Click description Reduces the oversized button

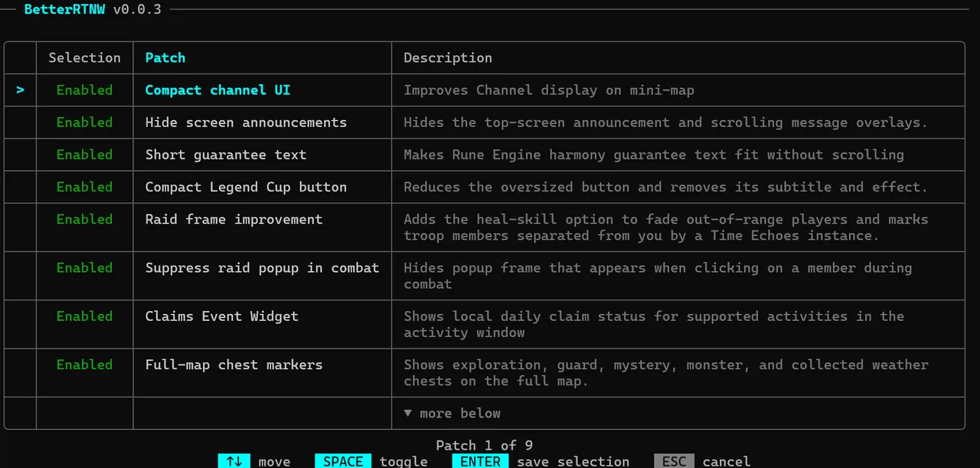pyautogui.click(x=665, y=186)
